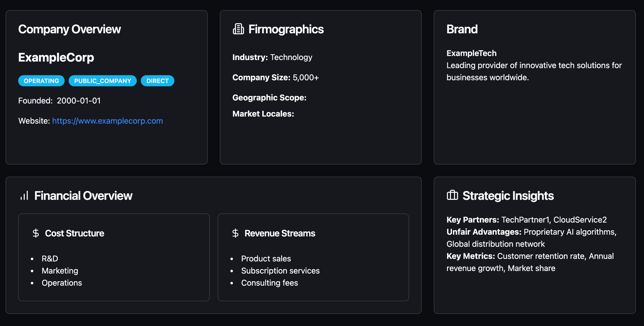Screen dimensions: 644x326
Task: Click the OPERATING status badge
Action: (41, 81)
